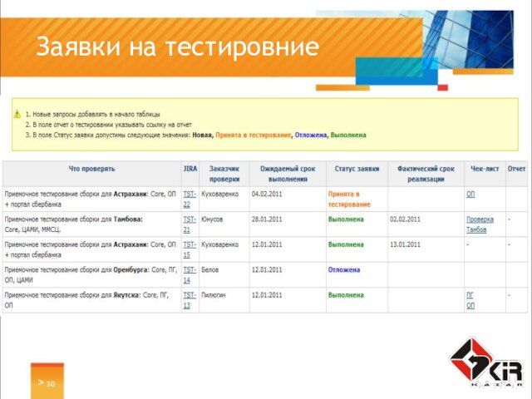This screenshot has height=399, width=532.
Task: Click the 'Что проверять' column header
Action: point(91,169)
